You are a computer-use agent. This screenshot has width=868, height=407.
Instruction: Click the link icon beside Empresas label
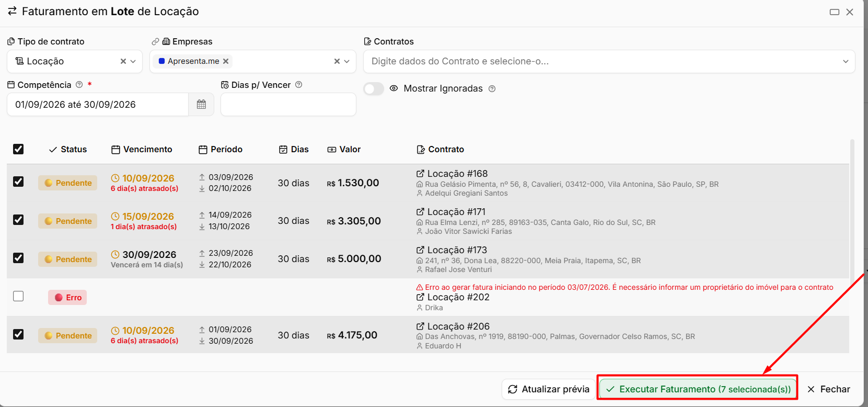(155, 42)
